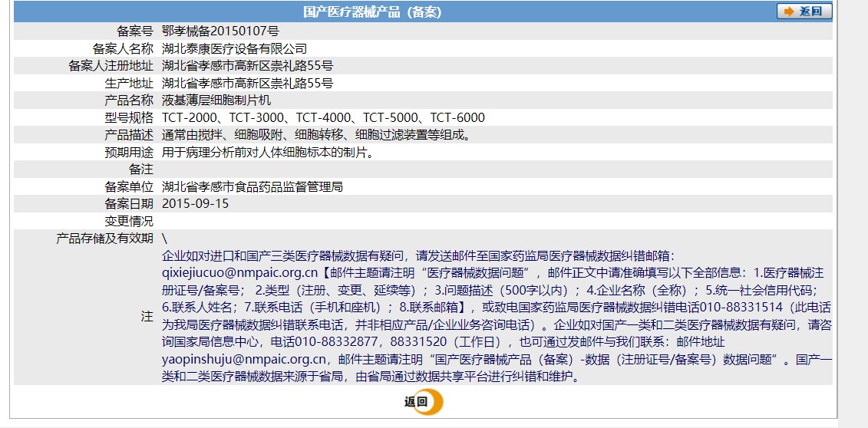Select the description 通常由搅拌、细胞吸附…组成
This screenshot has width=868, height=428.
coord(317,135)
